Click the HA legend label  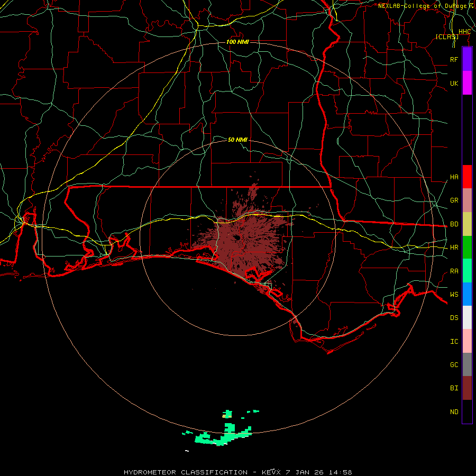454,177
